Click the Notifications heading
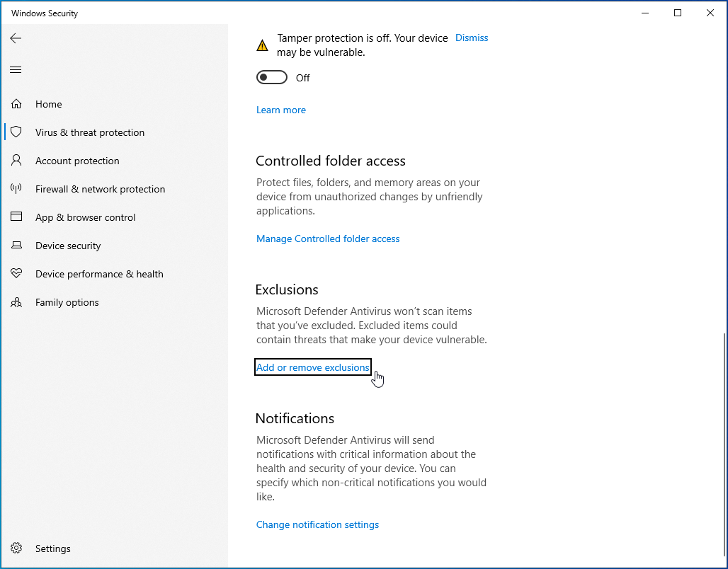Image resolution: width=728 pixels, height=569 pixels. pyautogui.click(x=295, y=418)
